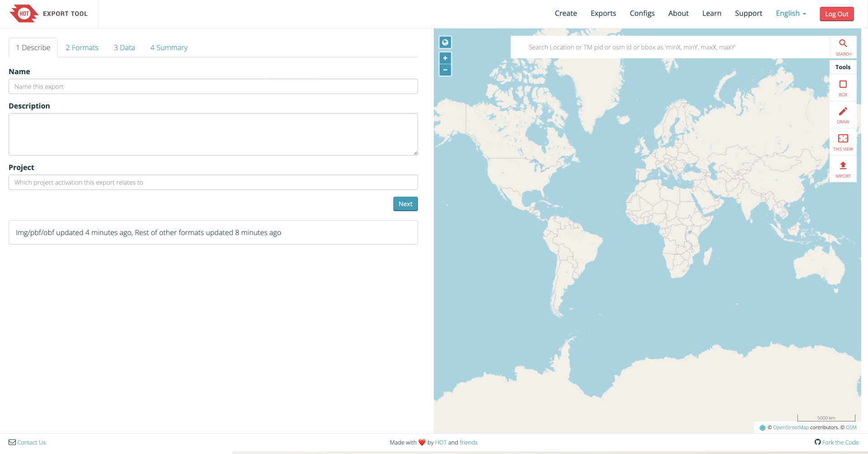Screen dimensions: 868x454
Task: Go to the 4 Summary tab
Action: tap(169, 47)
